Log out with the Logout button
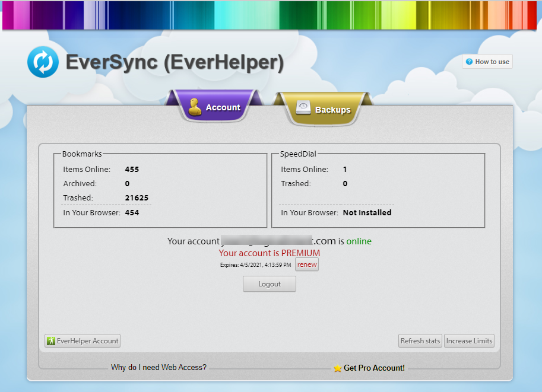This screenshot has height=392, width=542. [x=270, y=284]
